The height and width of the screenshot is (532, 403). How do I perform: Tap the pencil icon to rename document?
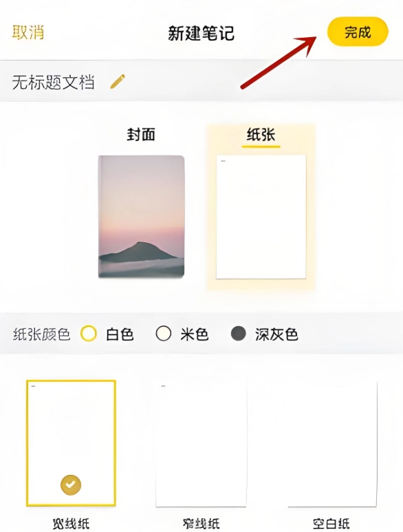[118, 82]
